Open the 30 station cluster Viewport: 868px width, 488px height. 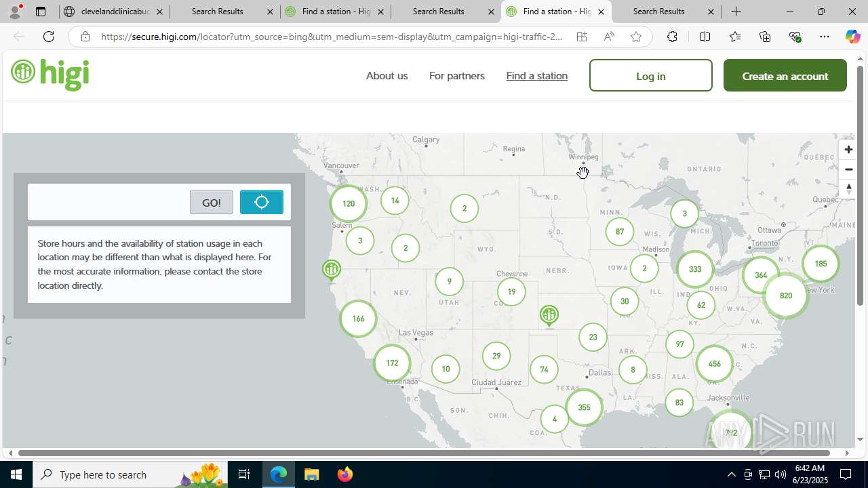click(625, 302)
